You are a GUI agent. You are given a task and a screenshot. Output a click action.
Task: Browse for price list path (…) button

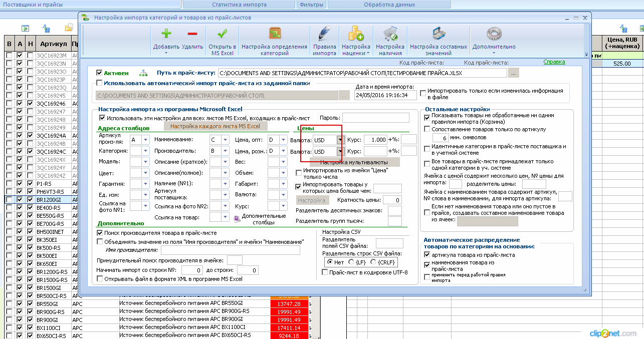point(513,73)
